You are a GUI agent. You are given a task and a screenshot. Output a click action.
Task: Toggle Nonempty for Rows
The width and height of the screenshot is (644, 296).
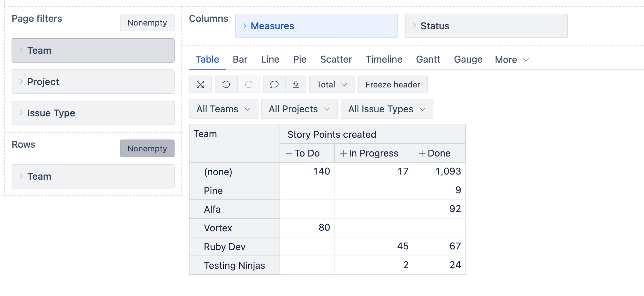(147, 148)
